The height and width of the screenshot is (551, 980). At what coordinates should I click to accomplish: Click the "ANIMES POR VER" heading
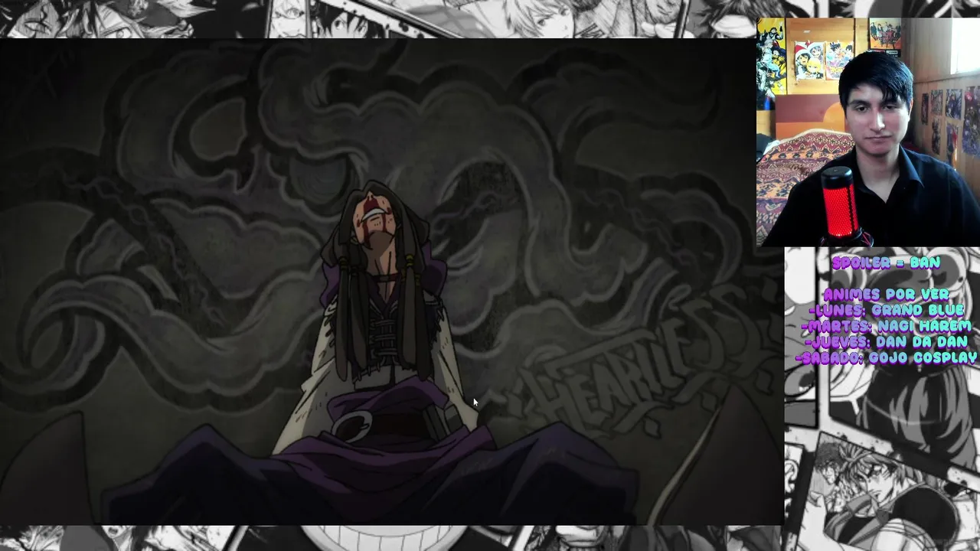[886, 295]
